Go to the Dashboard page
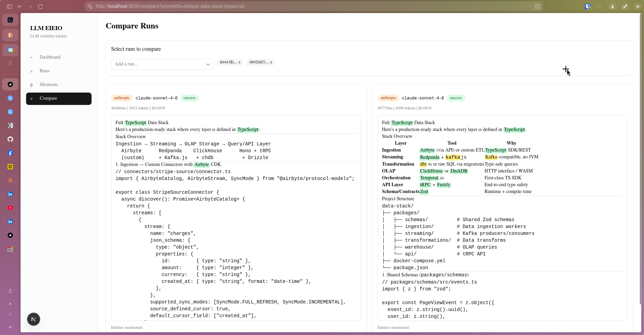The image size is (644, 335). tap(59, 57)
